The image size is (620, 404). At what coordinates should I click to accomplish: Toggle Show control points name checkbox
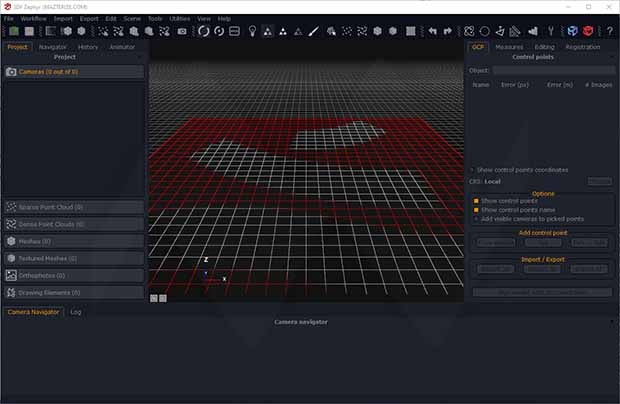click(476, 210)
